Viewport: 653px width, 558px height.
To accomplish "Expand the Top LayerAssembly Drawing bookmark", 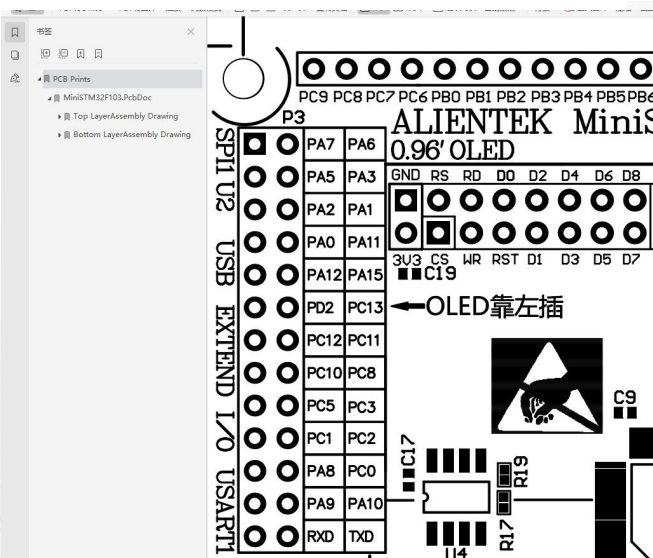I will (60, 117).
